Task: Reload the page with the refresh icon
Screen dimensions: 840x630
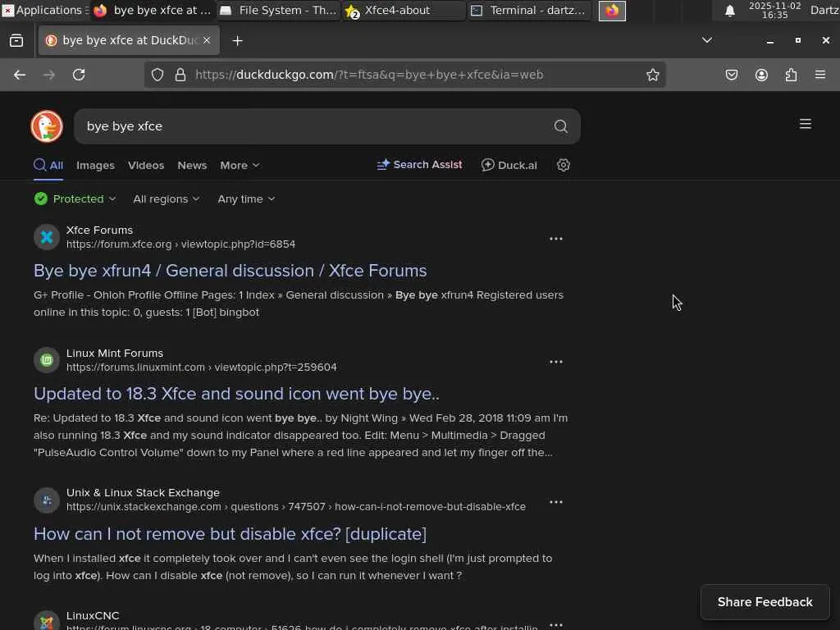Action: click(x=79, y=75)
